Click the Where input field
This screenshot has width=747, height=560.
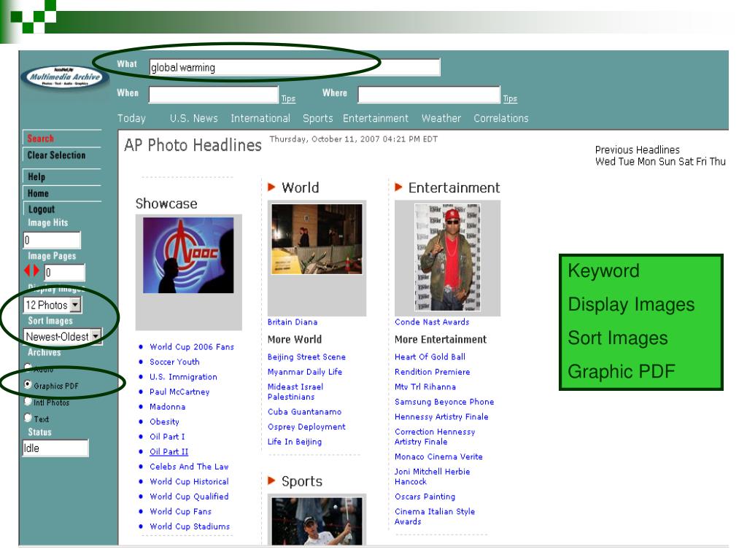tap(429, 95)
